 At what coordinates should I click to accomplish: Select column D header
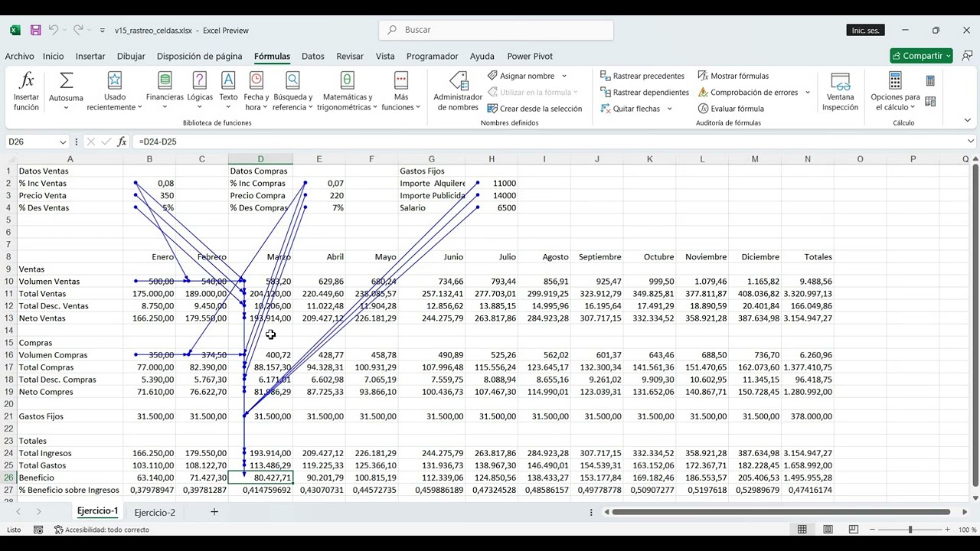[260, 159]
